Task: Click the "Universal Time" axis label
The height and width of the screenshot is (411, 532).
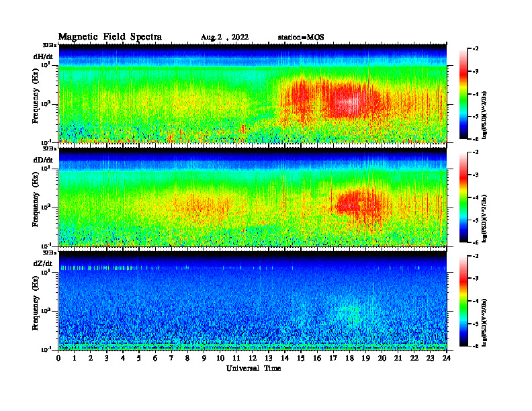Action: click(254, 368)
